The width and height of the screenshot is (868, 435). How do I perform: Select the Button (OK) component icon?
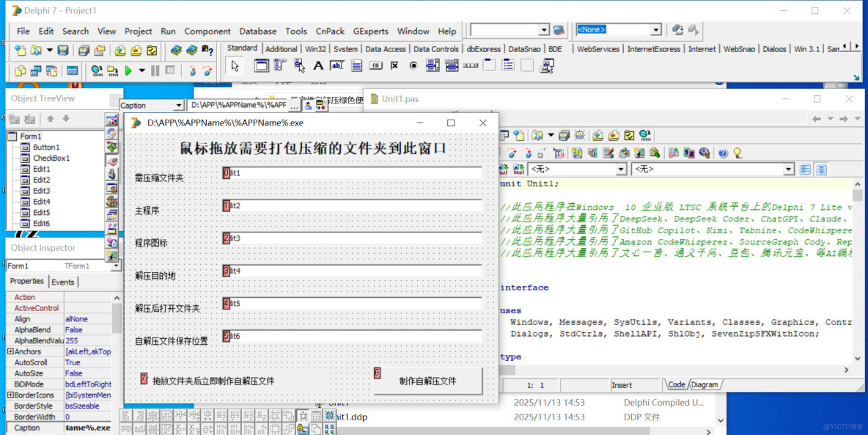click(375, 65)
